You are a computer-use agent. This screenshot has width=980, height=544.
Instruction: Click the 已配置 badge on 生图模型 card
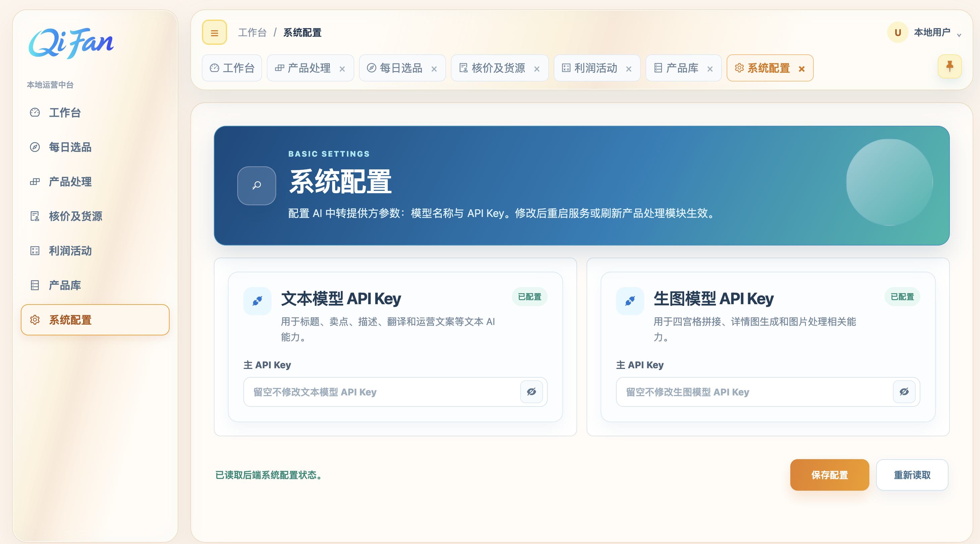tap(902, 297)
